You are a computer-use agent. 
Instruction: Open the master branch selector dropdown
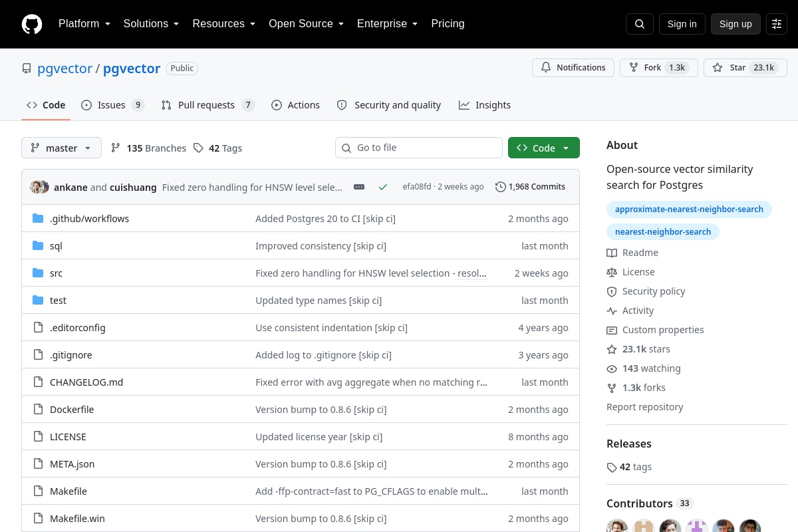(x=61, y=148)
